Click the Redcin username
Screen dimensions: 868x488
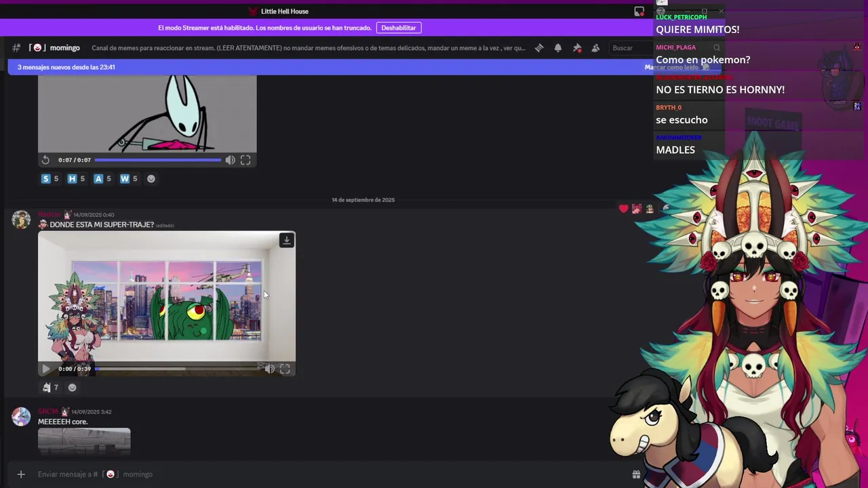click(49, 215)
